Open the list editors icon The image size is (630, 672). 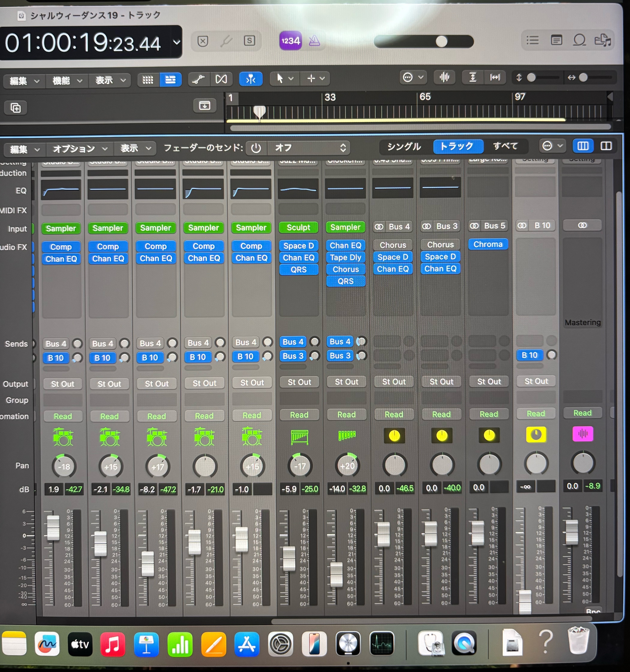(x=533, y=41)
